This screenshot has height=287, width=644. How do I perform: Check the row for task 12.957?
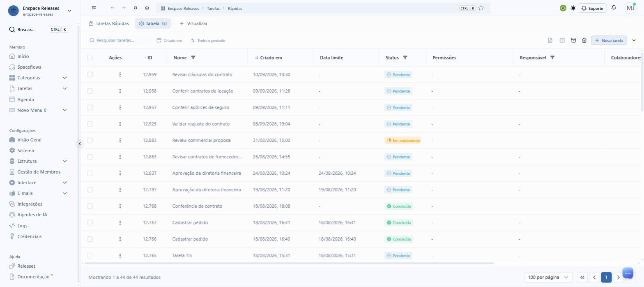click(90, 107)
